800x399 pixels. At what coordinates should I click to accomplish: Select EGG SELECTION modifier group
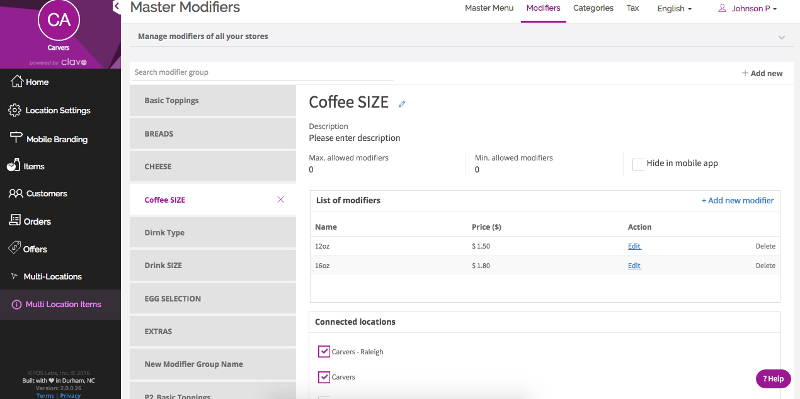pos(213,298)
